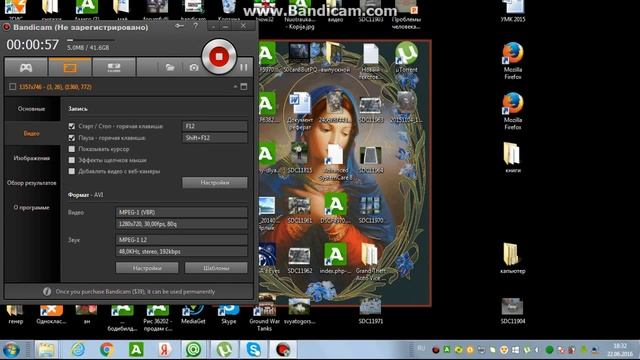
Task: Open the MediaGet desktop shortcut
Action: (x=193, y=314)
